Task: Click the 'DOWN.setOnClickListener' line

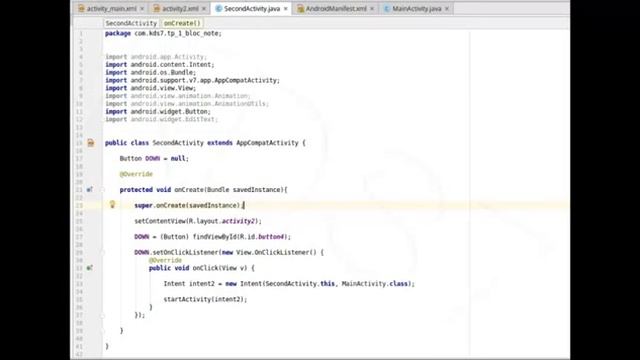Action: click(229, 253)
